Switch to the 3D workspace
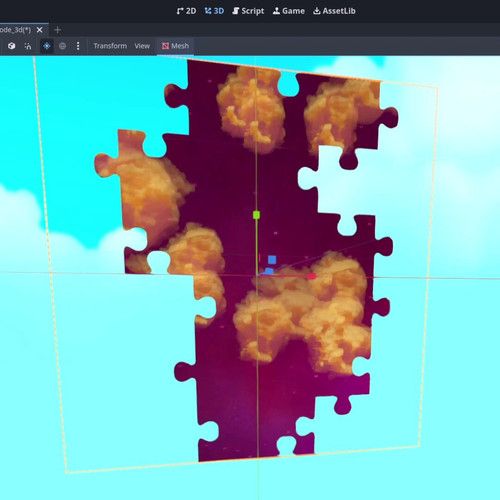 click(214, 11)
